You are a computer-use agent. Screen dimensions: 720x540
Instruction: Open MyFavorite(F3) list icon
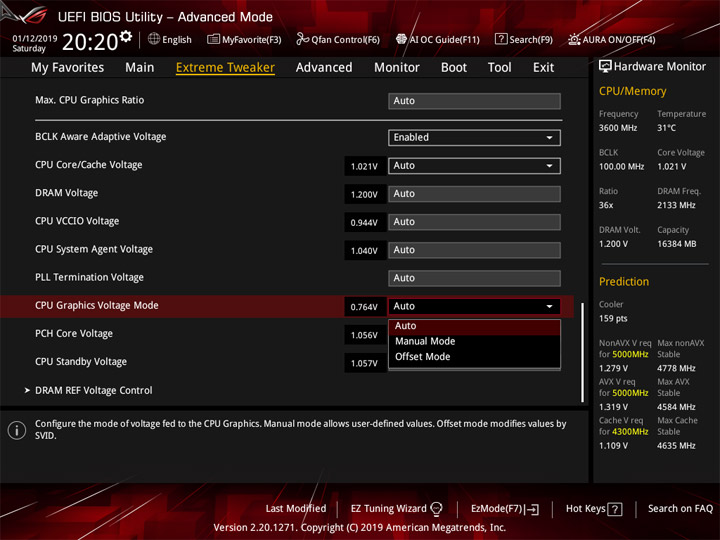213,39
